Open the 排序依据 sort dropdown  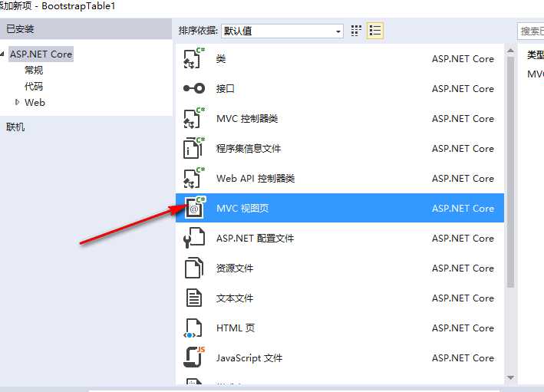282,31
